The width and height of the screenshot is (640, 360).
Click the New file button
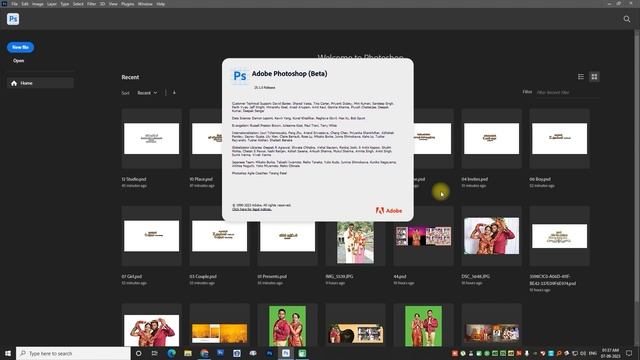pyautogui.click(x=20, y=47)
